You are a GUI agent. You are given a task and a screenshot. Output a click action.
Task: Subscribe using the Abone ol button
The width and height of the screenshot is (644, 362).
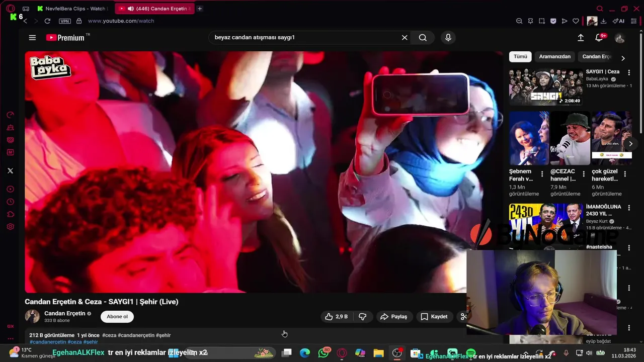[117, 317]
